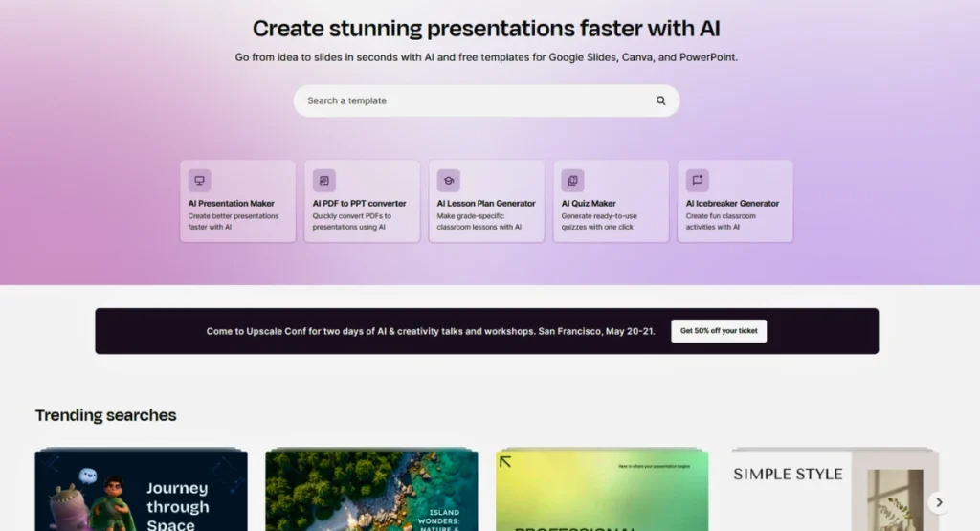Click 'Generate ready-to-use quizzes' text

(599, 222)
